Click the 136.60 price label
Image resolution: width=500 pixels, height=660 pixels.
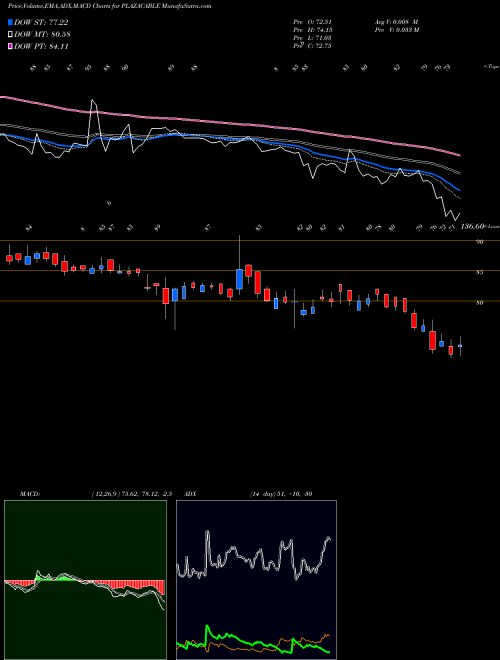click(x=473, y=227)
